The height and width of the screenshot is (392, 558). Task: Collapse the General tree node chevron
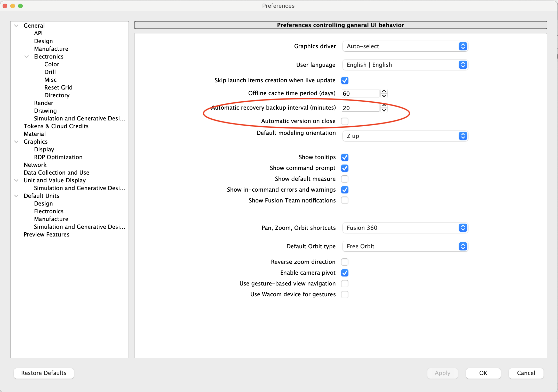point(17,26)
